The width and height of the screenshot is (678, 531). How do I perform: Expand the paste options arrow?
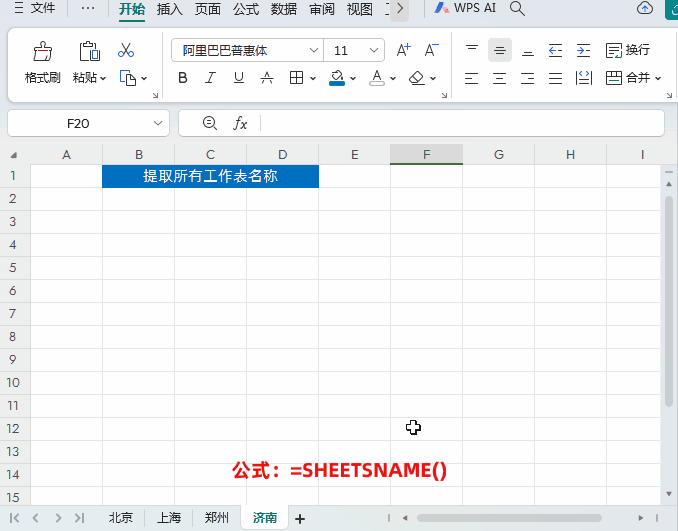[103, 78]
